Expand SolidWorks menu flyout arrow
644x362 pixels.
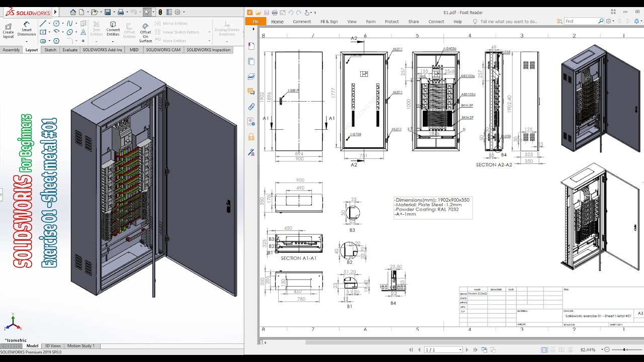click(x=55, y=12)
